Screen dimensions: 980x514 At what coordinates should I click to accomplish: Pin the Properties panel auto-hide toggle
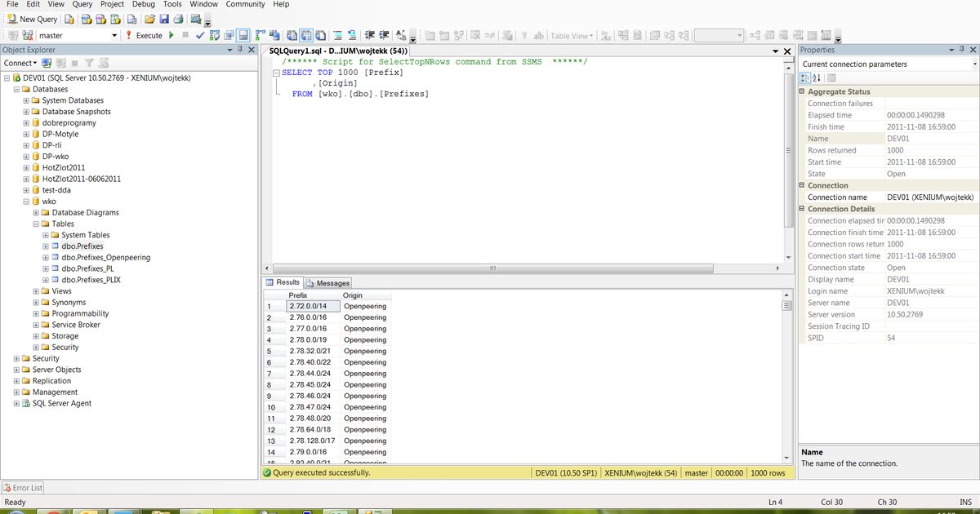[x=962, y=50]
